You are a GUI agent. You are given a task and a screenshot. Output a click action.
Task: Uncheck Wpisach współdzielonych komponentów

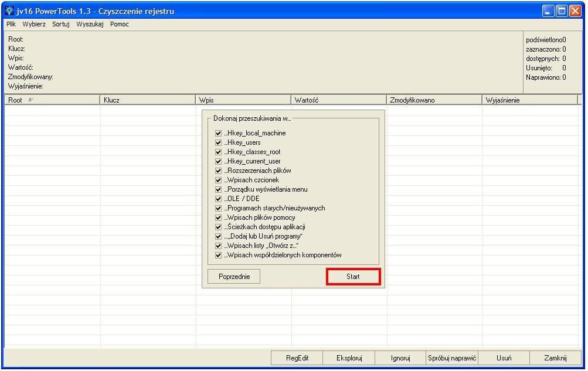(219, 255)
